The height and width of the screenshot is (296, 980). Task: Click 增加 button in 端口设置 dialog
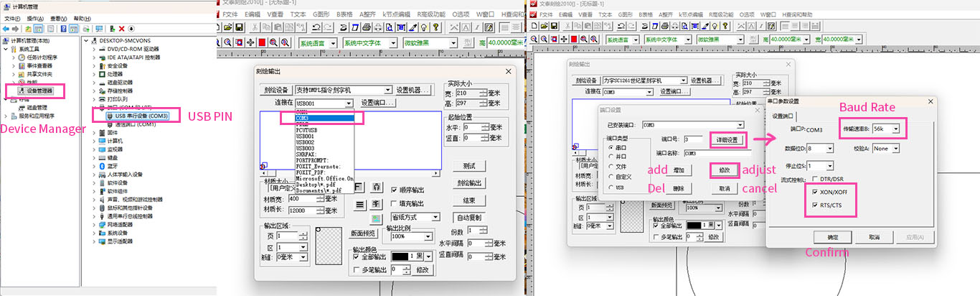click(679, 170)
